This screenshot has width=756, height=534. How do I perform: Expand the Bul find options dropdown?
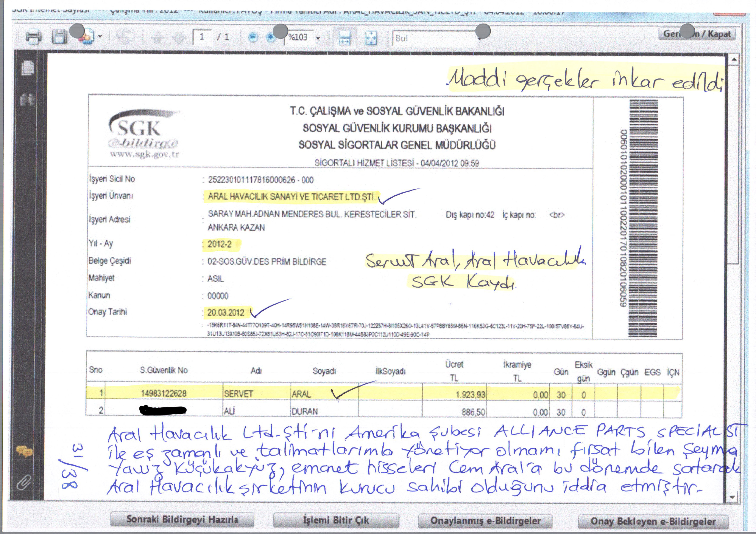click(480, 39)
